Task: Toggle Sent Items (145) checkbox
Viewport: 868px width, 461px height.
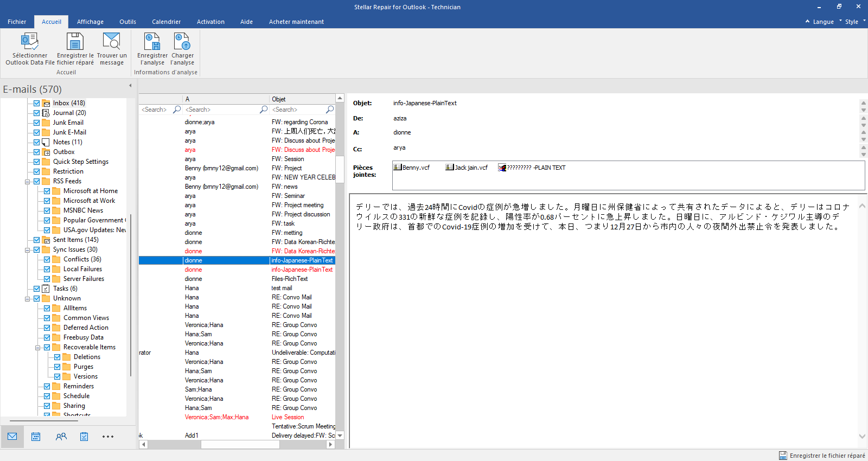Action: click(36, 240)
